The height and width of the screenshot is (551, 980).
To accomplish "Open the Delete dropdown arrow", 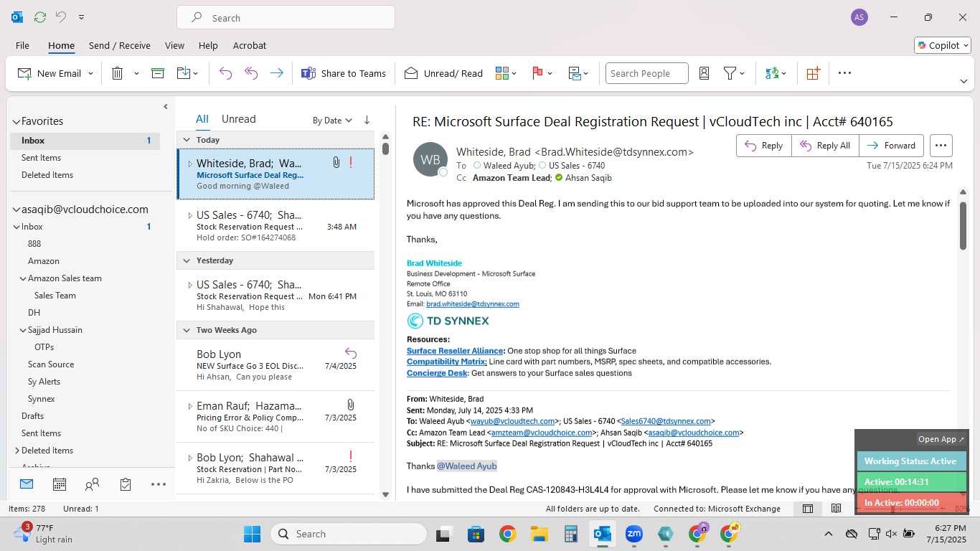I will pos(136,73).
